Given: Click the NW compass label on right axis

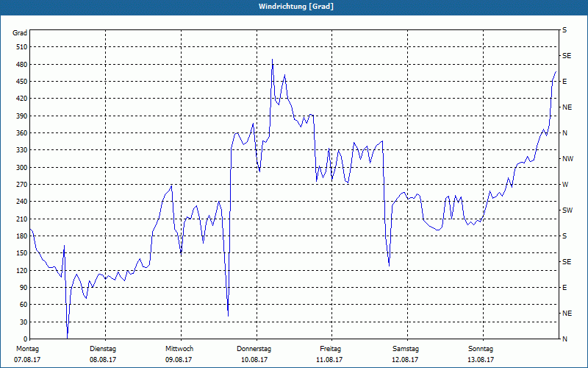Looking at the screenshot, I should 567,159.
